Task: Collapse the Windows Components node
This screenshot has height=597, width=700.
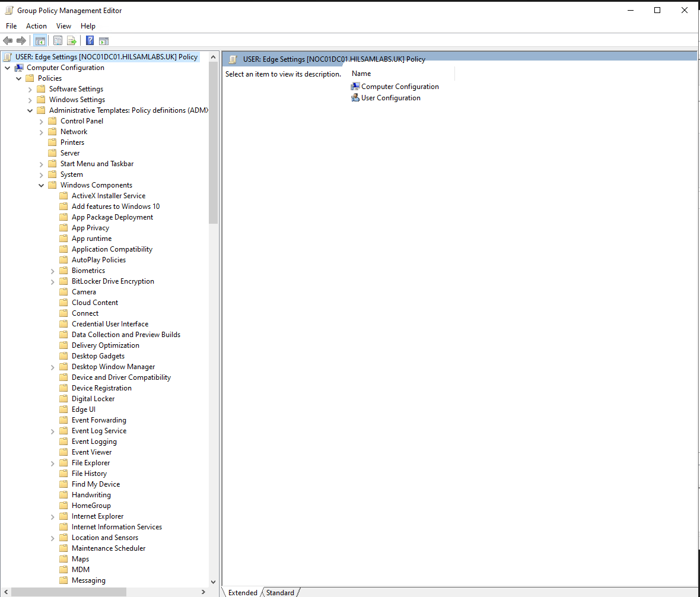Action: 41,185
